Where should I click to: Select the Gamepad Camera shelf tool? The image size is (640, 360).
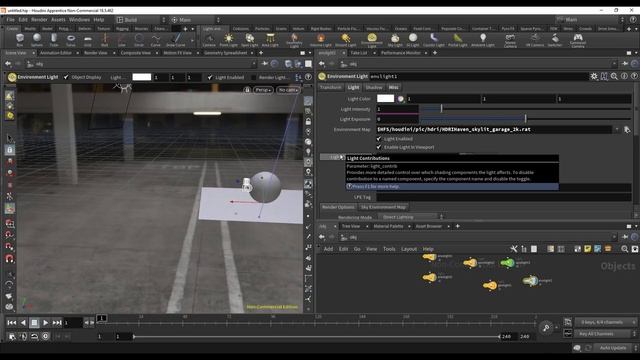[x=578, y=40]
